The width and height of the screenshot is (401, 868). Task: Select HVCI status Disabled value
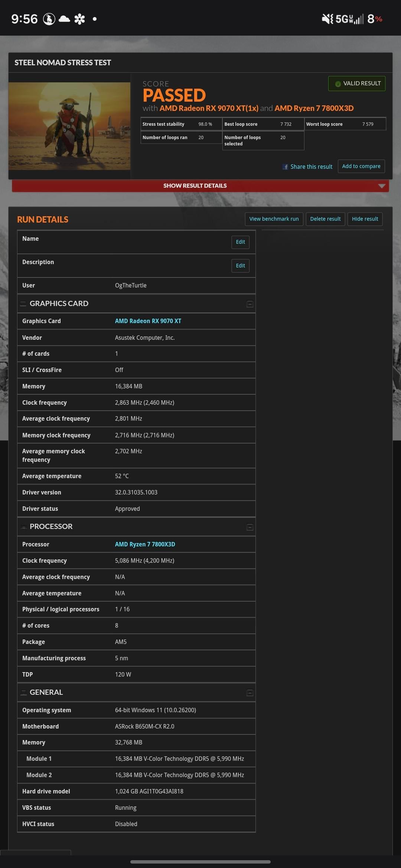[x=126, y=824]
